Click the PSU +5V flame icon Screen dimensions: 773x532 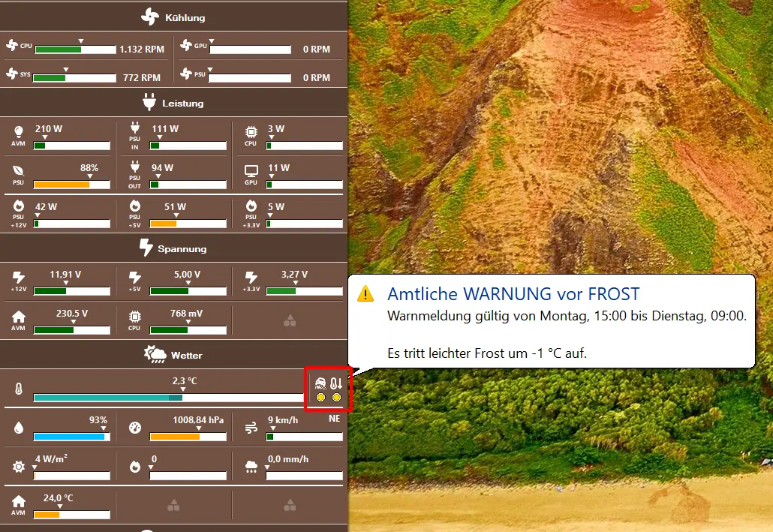(x=134, y=206)
